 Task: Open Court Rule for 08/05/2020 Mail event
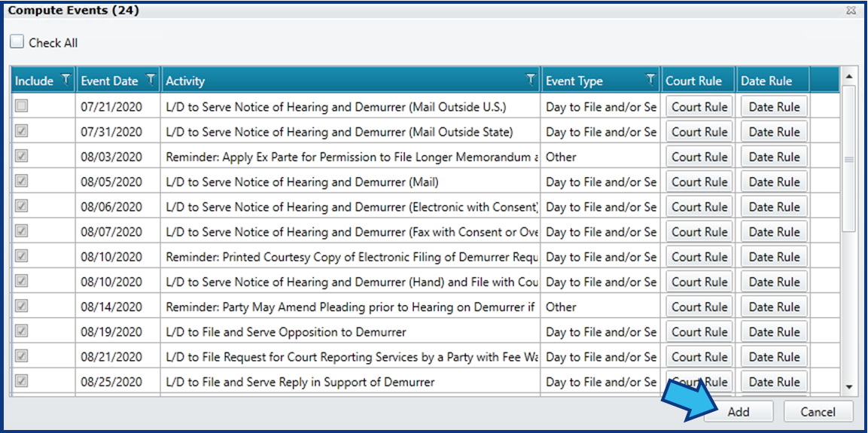point(699,181)
